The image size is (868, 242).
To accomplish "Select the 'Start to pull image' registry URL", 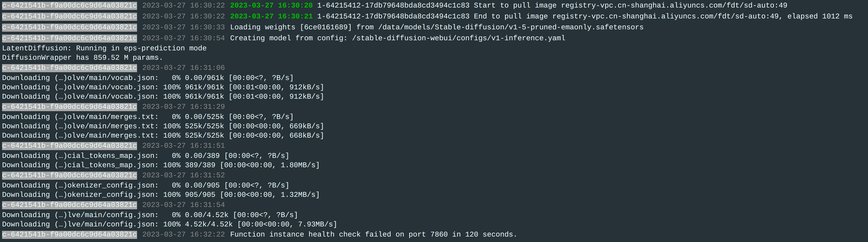I will 674,5.
